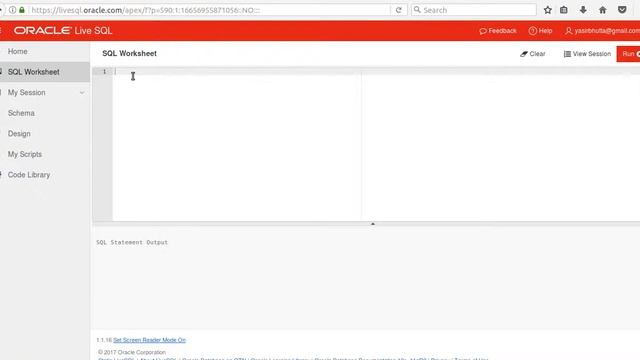Click the Help question mark icon
Viewport: 640px width, 360px height.
[533, 31]
